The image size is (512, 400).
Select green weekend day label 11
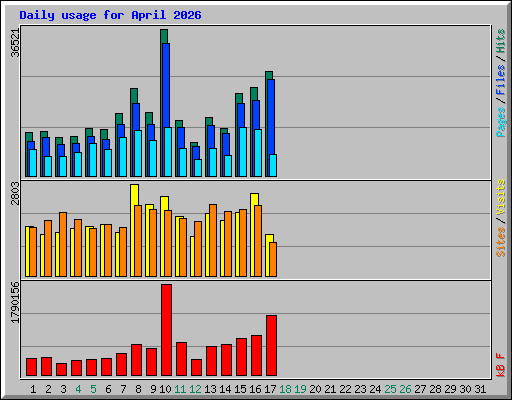pos(180,389)
